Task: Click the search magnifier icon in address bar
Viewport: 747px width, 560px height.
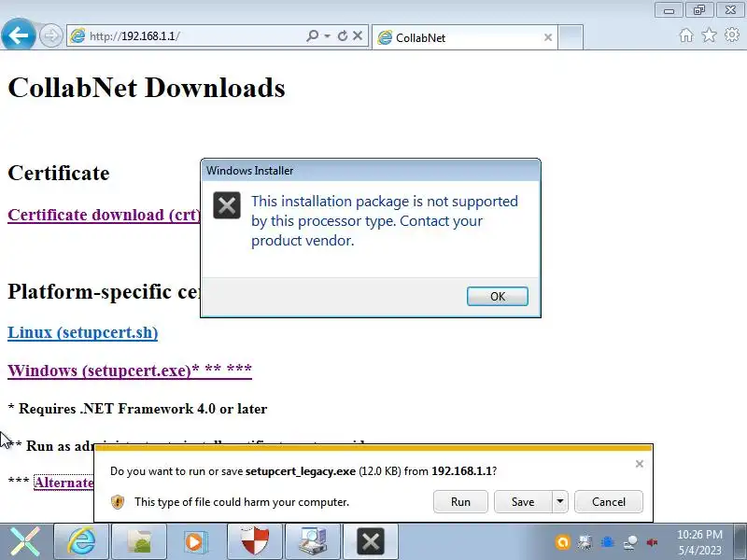Action: (x=312, y=35)
